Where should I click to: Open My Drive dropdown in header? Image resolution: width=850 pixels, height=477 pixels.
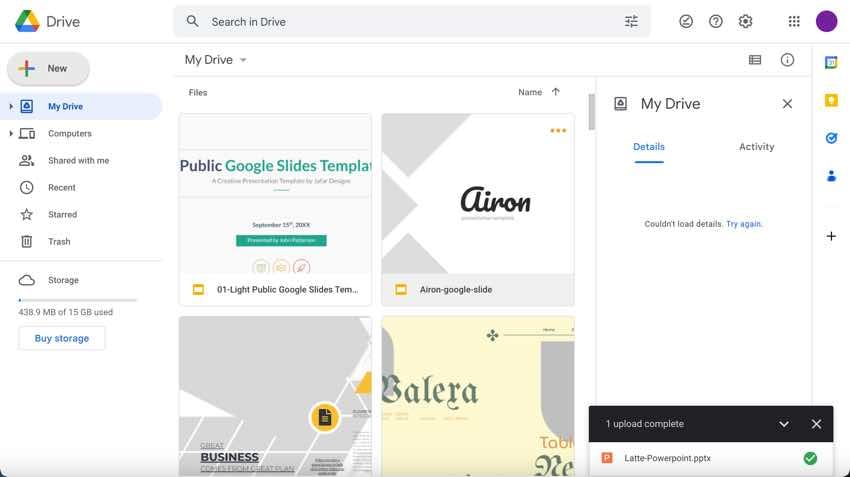coord(243,60)
